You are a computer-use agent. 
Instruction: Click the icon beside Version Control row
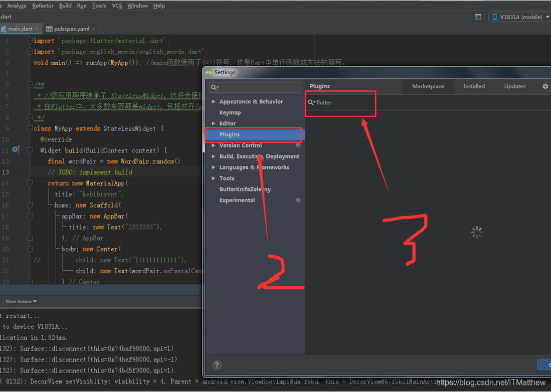pyautogui.click(x=298, y=145)
